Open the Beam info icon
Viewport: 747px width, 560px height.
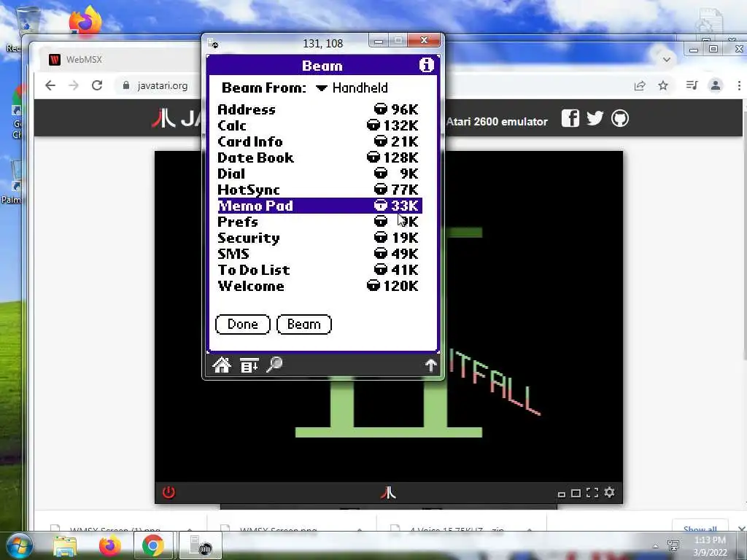click(426, 65)
